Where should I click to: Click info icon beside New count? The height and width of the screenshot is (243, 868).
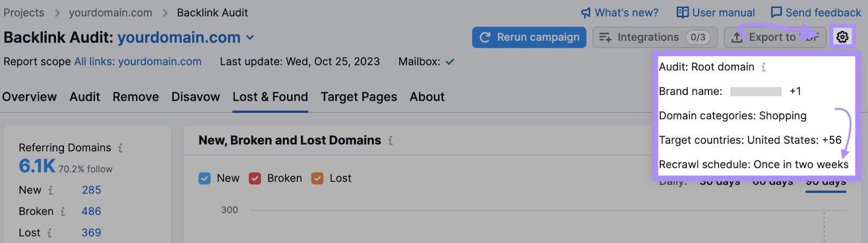50,190
